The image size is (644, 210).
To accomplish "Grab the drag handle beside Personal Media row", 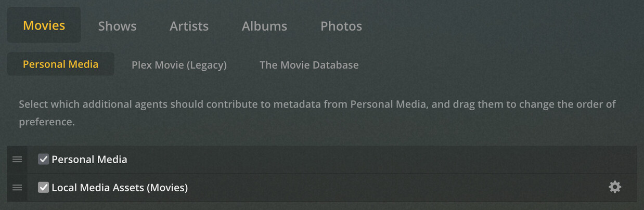I will (x=17, y=160).
